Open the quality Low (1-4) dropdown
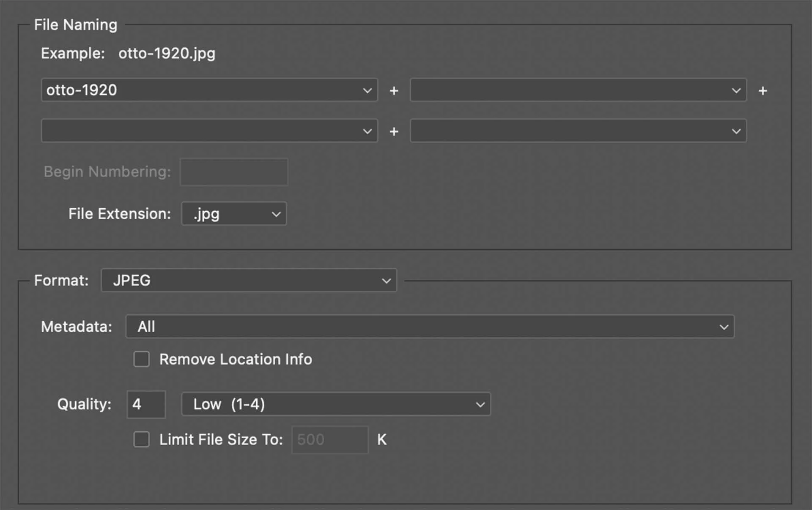This screenshot has height=510, width=812. coord(336,404)
